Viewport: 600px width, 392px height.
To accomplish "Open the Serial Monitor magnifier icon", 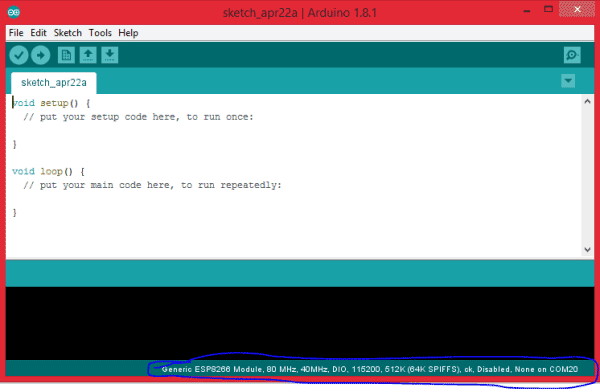I will [x=572, y=55].
